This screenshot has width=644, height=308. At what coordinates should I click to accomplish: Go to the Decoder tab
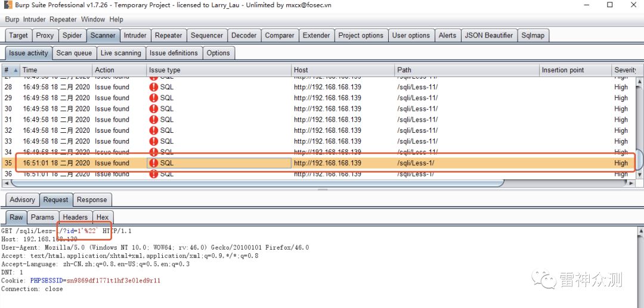(244, 35)
